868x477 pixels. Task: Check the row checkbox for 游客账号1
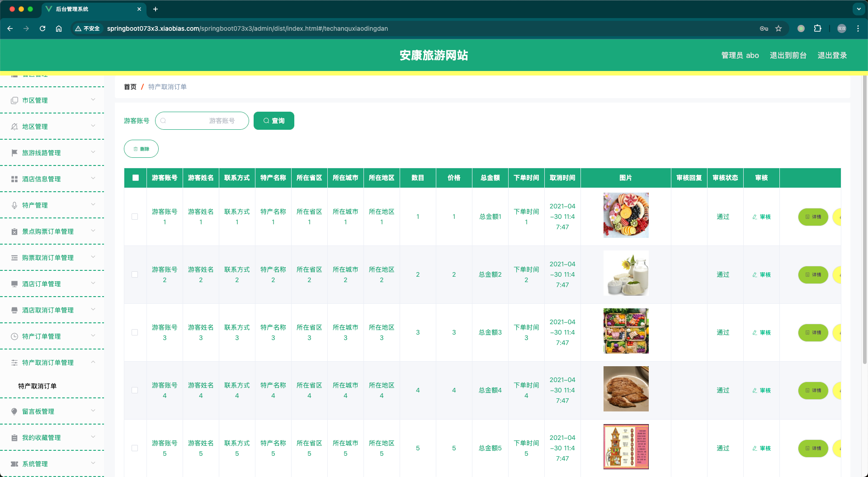(135, 217)
